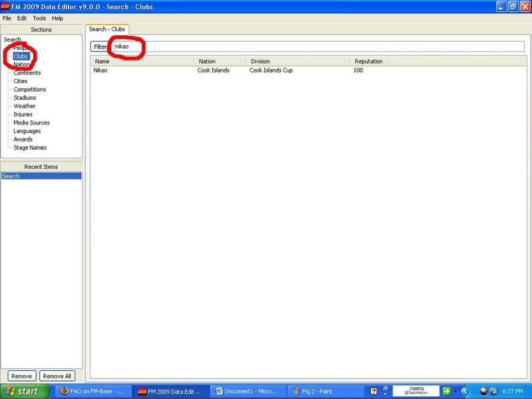Expand hidden system tray icons arrow
Screen dimensions: 532x399
tap(465, 392)
